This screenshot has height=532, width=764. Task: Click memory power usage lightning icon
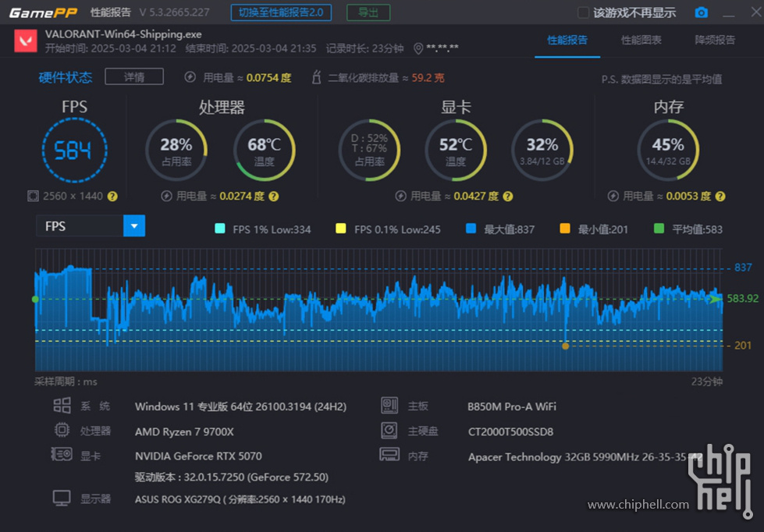[613, 197]
